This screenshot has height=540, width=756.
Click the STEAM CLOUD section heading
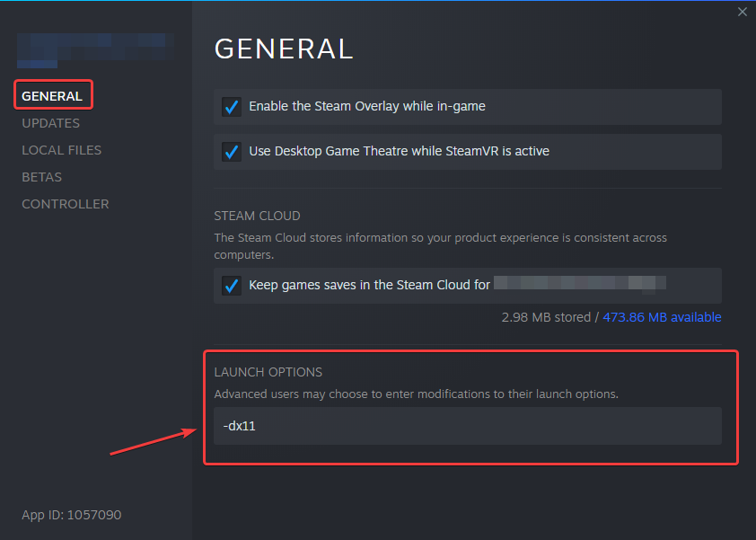[257, 216]
